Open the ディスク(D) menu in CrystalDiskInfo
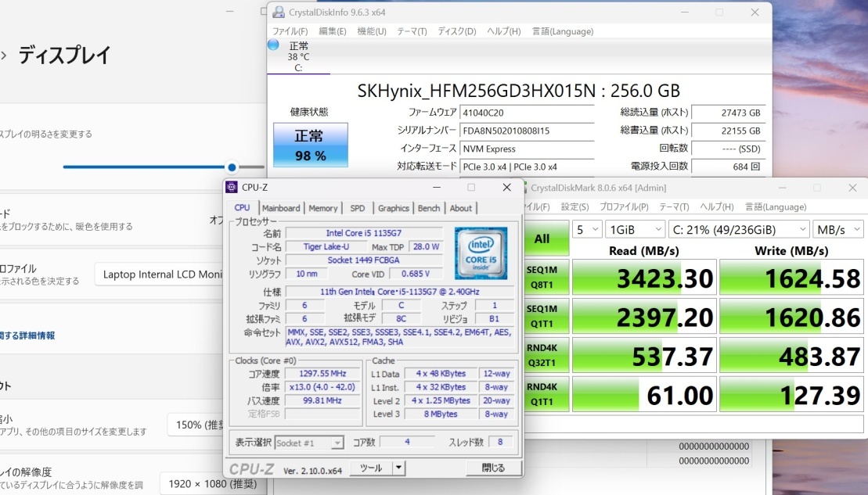 [456, 31]
